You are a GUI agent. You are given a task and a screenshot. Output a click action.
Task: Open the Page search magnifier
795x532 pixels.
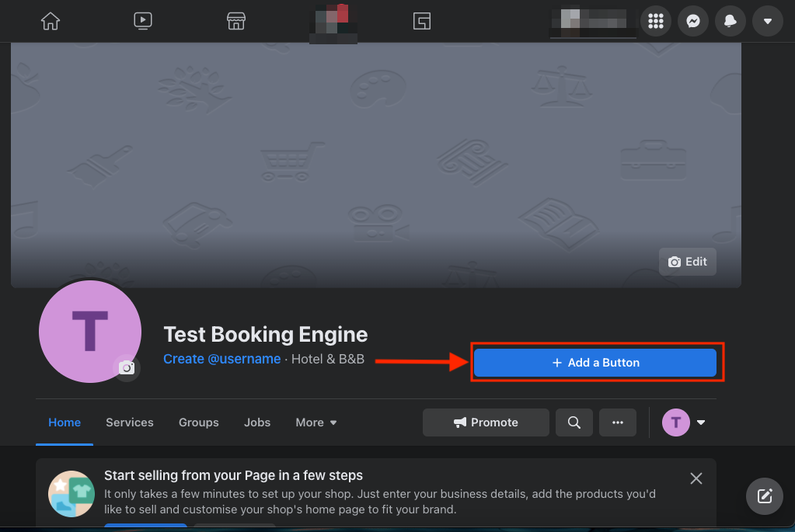tap(574, 422)
